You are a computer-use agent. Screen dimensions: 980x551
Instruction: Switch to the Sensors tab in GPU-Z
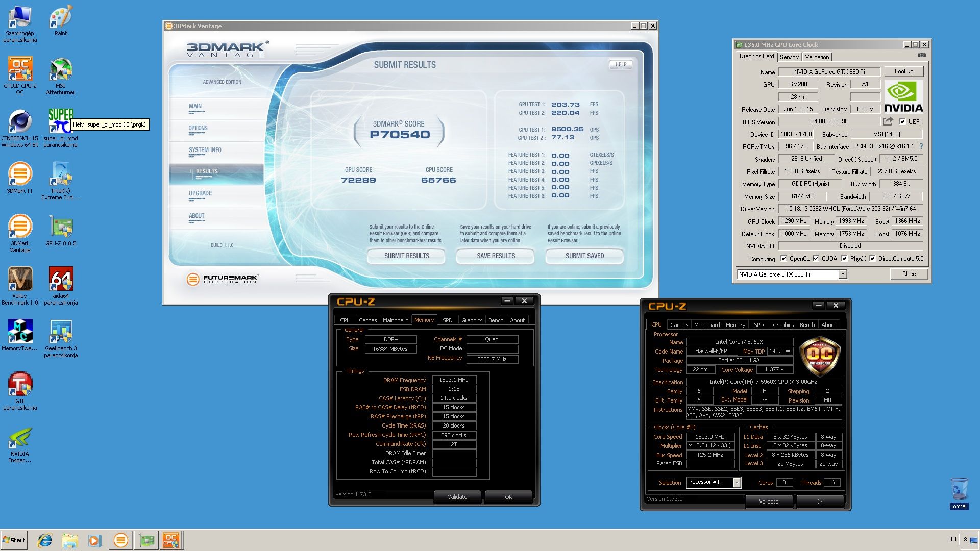[x=789, y=57]
